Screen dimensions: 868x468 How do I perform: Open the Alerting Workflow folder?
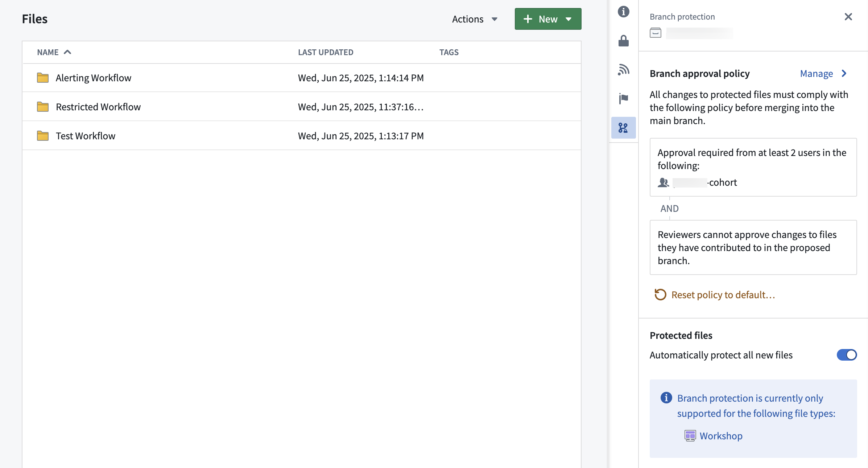pos(93,77)
